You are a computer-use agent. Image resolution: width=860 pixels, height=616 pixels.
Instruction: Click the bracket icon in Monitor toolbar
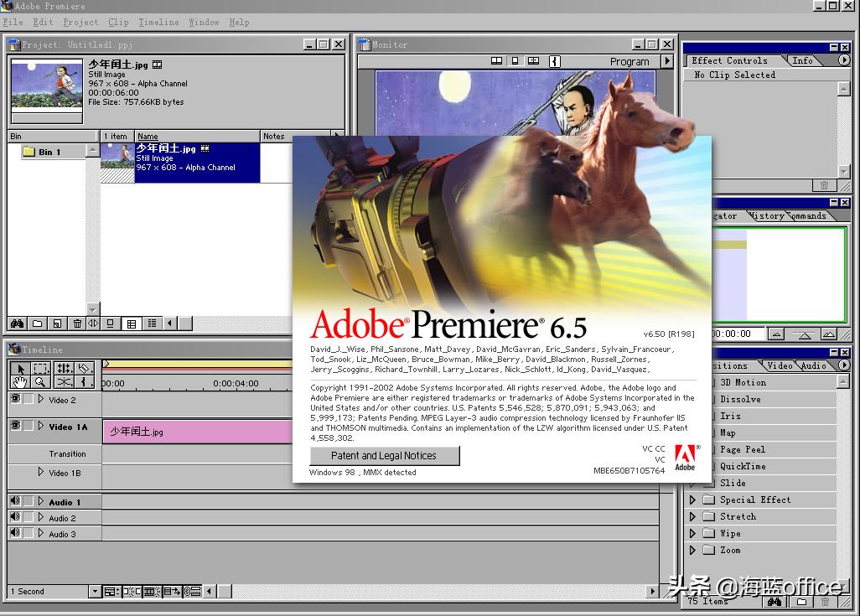(x=555, y=61)
